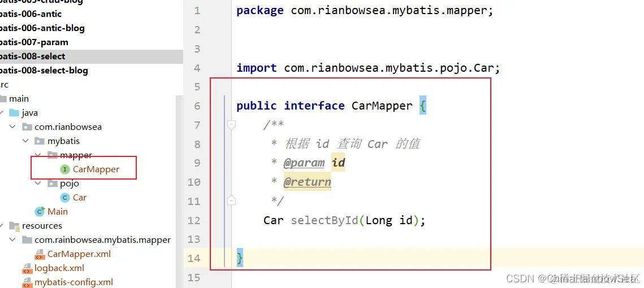Image resolution: width=644 pixels, height=288 pixels.
Task: Collapse the com.rianbowsea package node
Action: [13, 126]
